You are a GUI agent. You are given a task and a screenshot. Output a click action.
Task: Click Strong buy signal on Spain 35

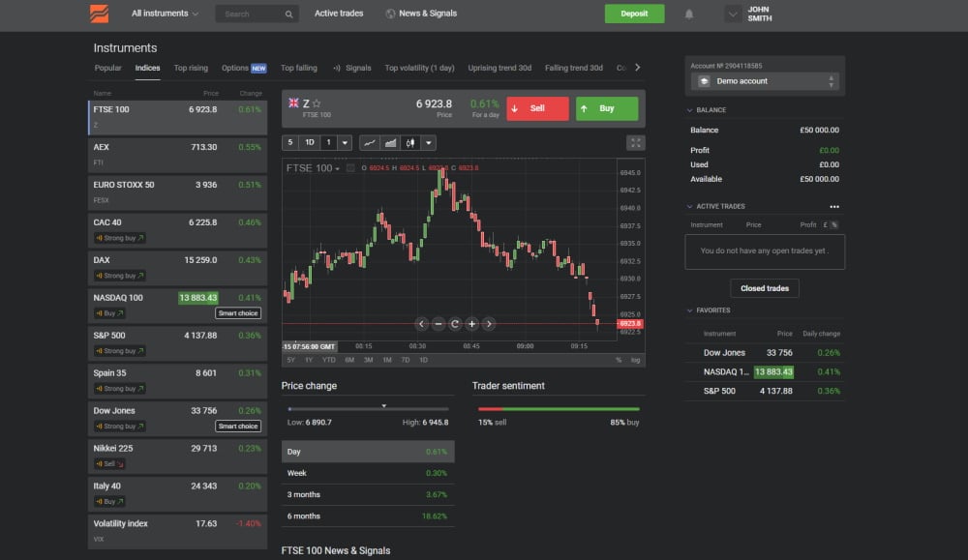120,389
